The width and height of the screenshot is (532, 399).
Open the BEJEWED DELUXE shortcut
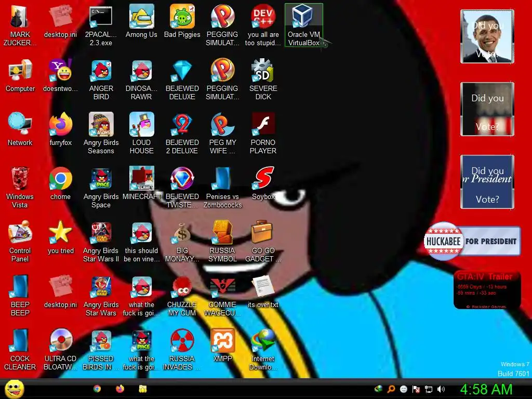point(182,79)
